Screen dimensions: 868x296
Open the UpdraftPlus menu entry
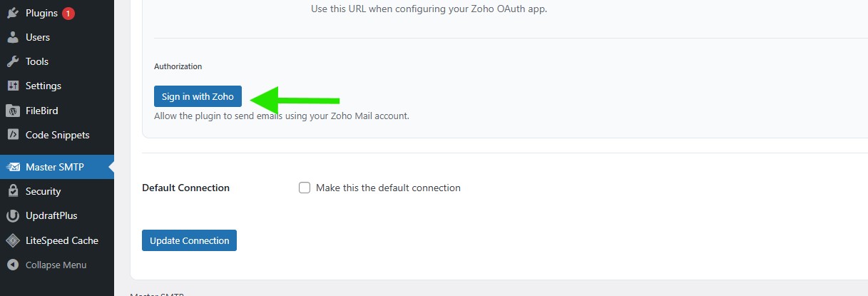pyautogui.click(x=51, y=215)
